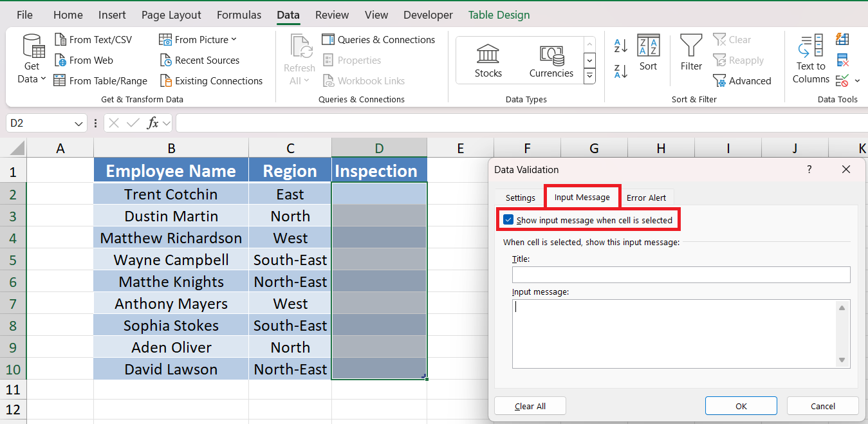Import data From Text/CSV

click(93, 40)
